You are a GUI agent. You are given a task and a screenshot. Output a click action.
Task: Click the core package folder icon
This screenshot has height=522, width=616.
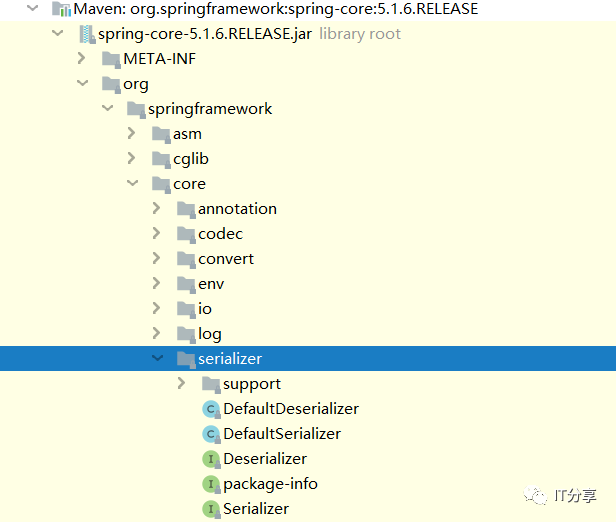[161, 184]
